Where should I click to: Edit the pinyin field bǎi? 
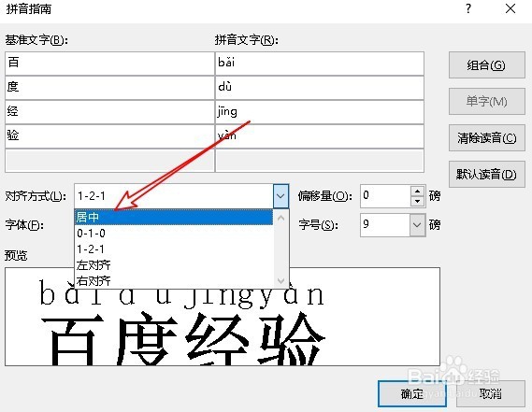tap(320, 64)
